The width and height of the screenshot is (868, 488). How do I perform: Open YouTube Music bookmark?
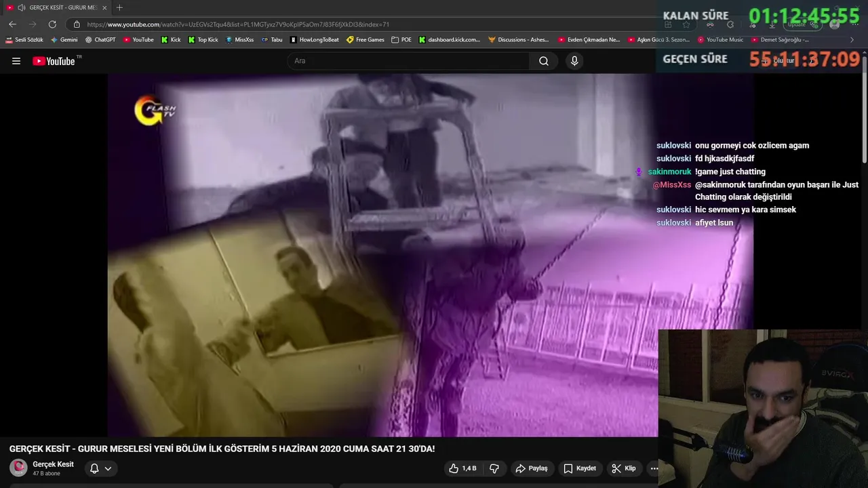[x=721, y=40]
